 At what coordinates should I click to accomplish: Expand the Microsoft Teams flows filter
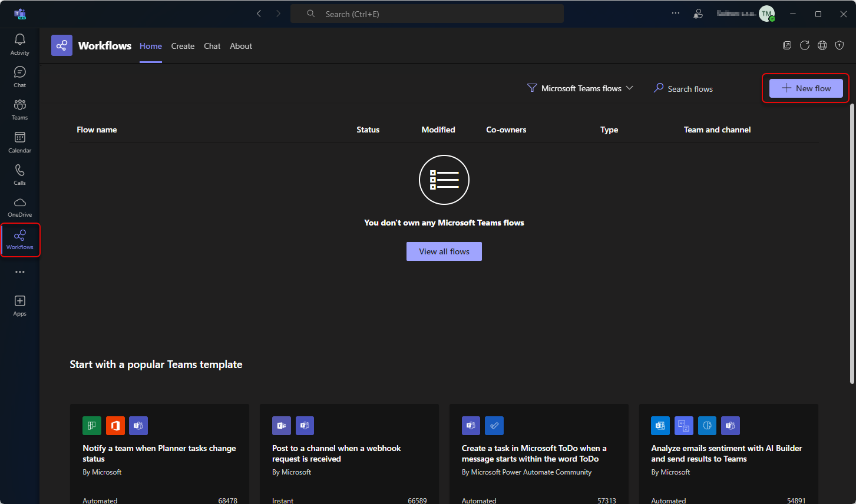click(580, 88)
